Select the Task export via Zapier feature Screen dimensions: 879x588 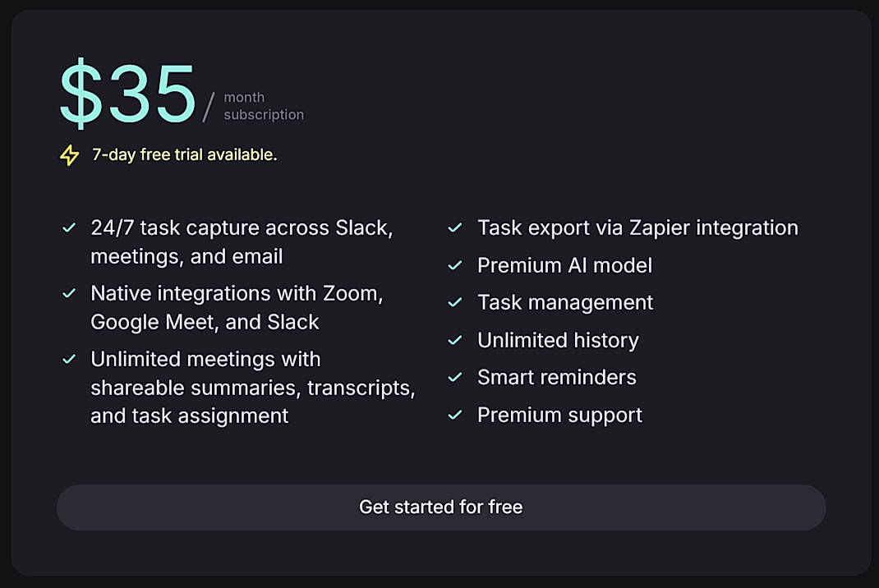[637, 227]
